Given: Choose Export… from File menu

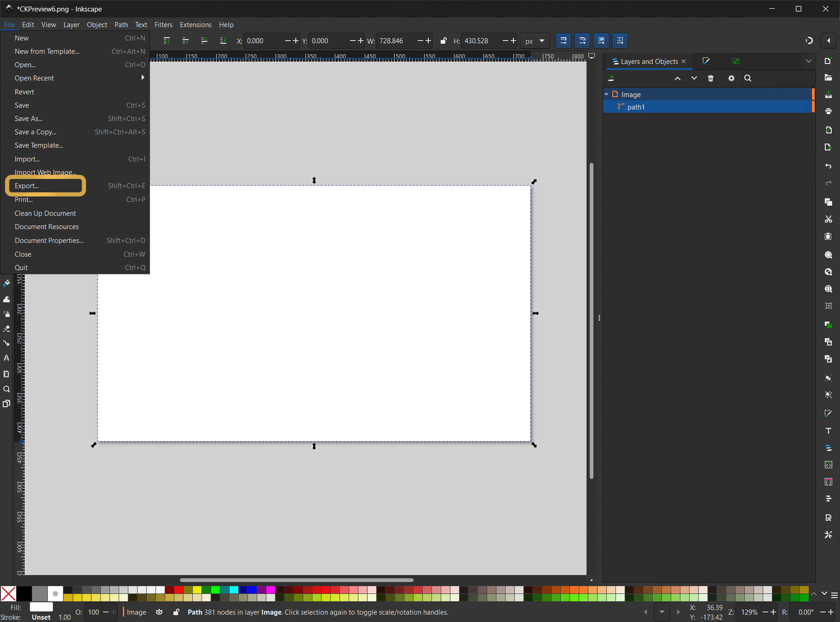Looking at the screenshot, I should [x=75, y=186].
